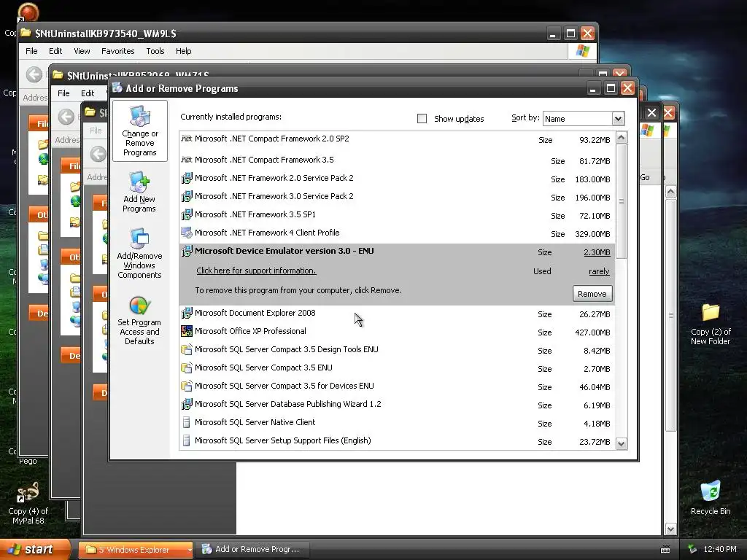Open Edit menu in KB973540 window
747x560 pixels.
[55, 51]
